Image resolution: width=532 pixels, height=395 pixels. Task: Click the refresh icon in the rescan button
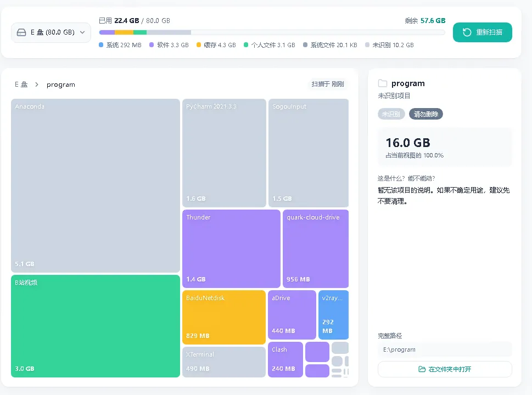(467, 32)
